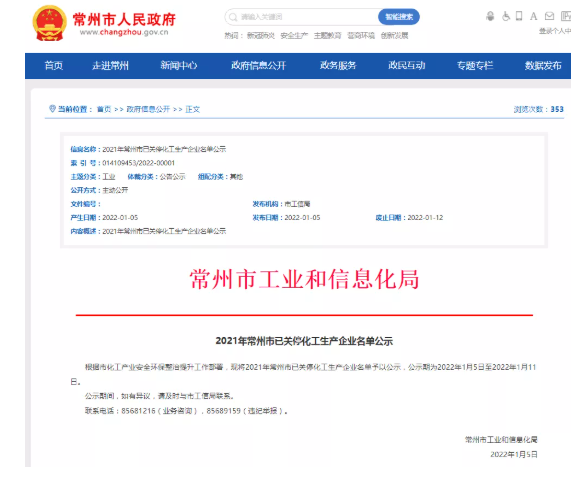Click 首页 in the breadcrumb path
571x482 pixels.
(104, 109)
